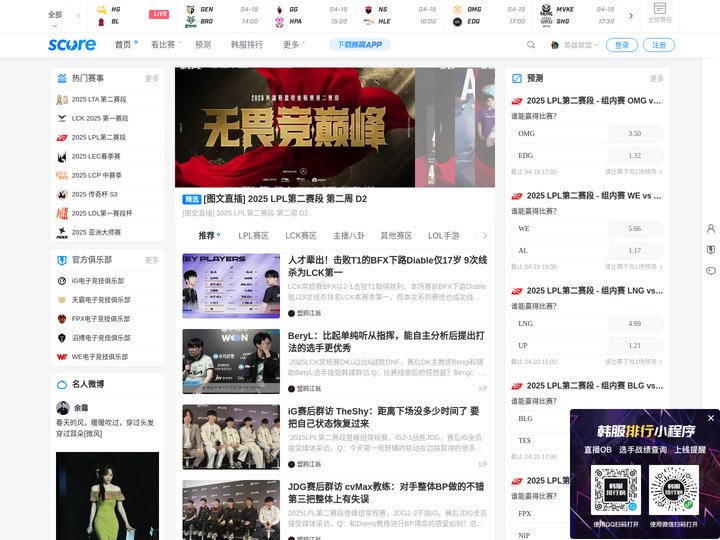Switch to the LPL赛区 tab

click(253, 236)
